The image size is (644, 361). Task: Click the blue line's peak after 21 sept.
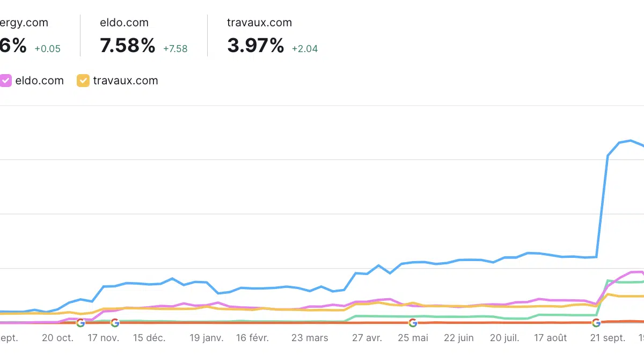coord(631,141)
